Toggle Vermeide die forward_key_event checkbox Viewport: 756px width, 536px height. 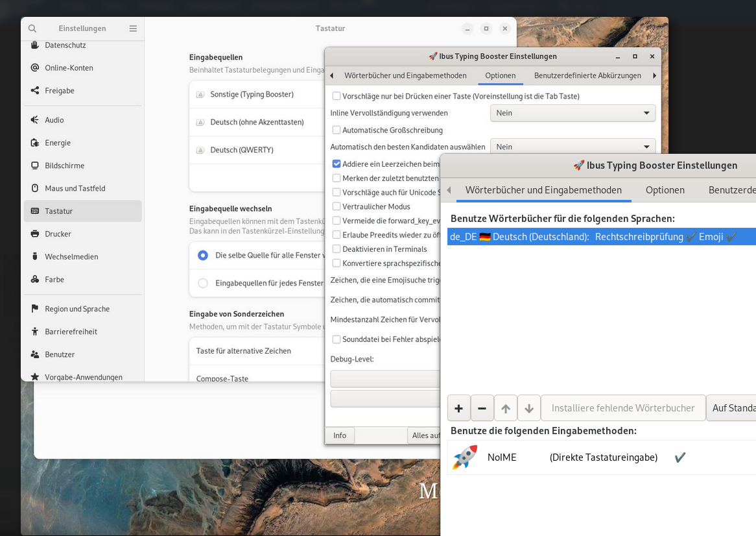pyautogui.click(x=337, y=221)
